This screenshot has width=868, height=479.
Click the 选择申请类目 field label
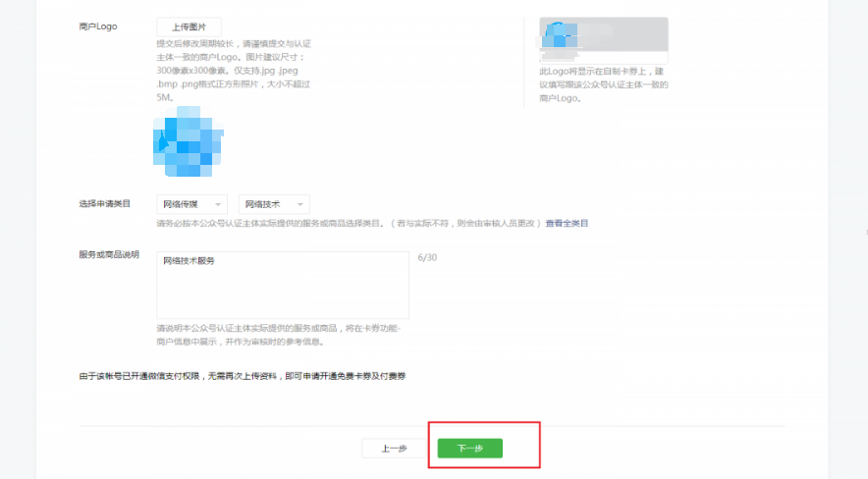(x=104, y=203)
